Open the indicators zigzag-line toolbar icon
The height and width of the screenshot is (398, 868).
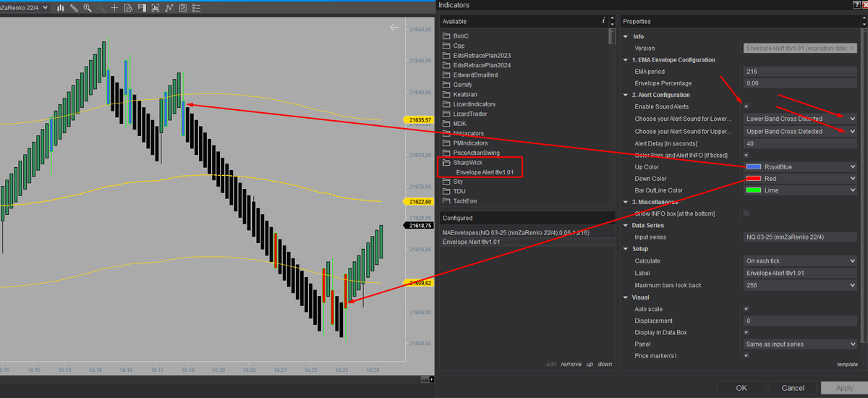click(169, 8)
